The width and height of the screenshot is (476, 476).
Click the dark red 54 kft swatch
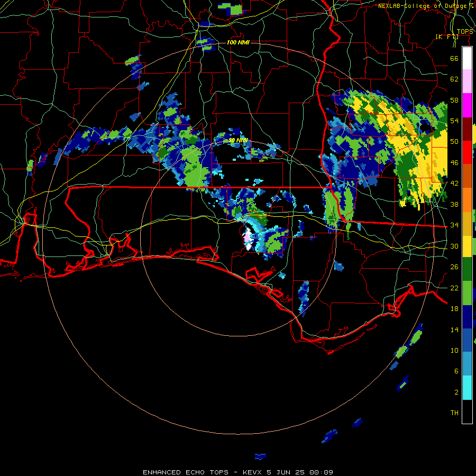pos(467,129)
